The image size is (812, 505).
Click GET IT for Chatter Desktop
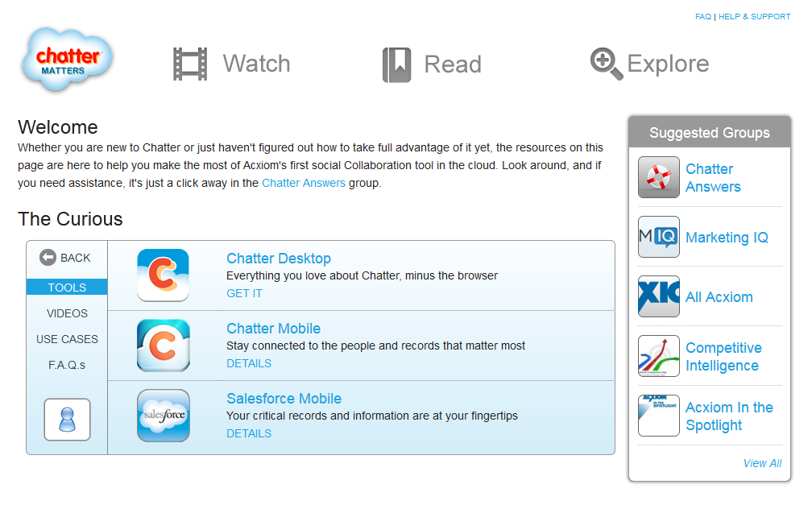[244, 293]
